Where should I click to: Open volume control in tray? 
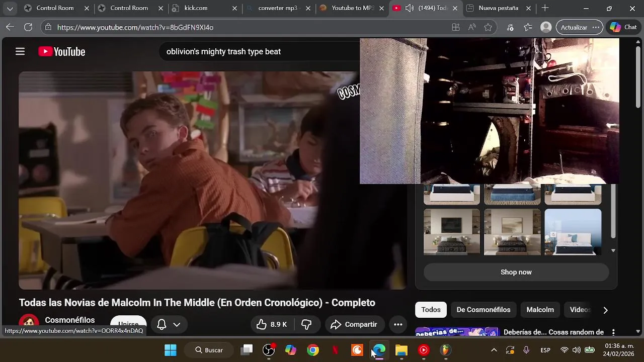click(577, 350)
